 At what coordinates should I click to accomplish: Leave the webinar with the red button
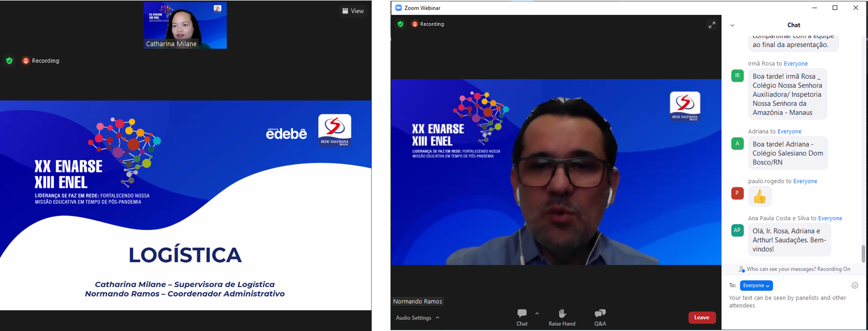pyautogui.click(x=702, y=318)
